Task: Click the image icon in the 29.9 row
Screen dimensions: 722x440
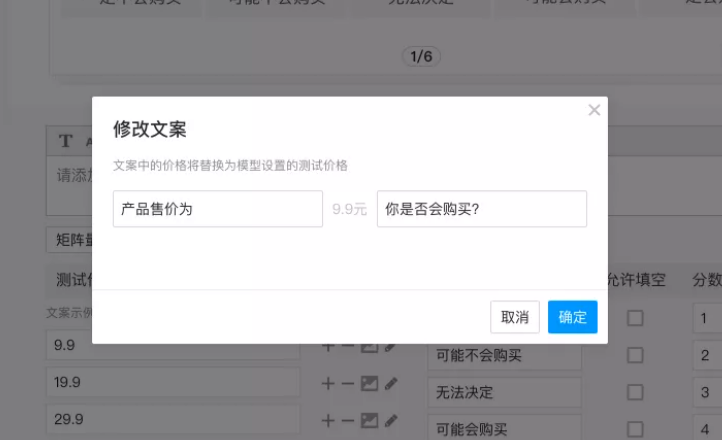Action: click(x=369, y=419)
